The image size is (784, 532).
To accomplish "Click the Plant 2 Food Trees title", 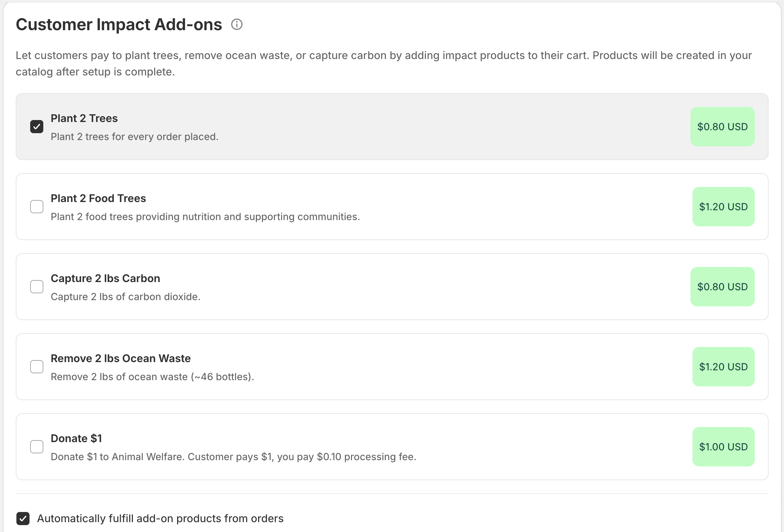I will [98, 198].
